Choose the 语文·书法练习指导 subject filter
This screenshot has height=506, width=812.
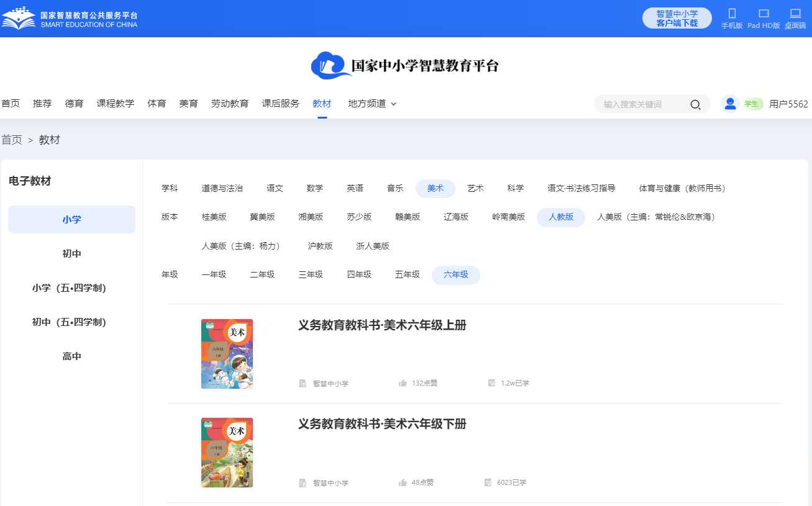582,188
